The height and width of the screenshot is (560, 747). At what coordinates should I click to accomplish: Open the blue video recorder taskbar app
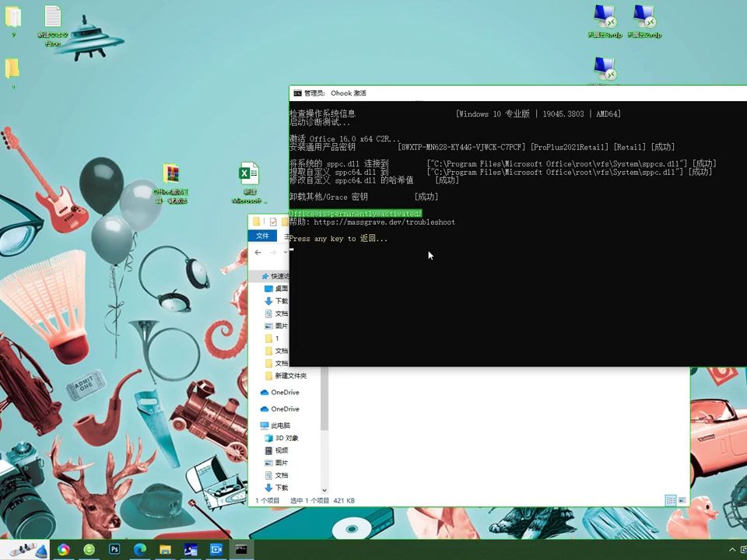(216, 550)
